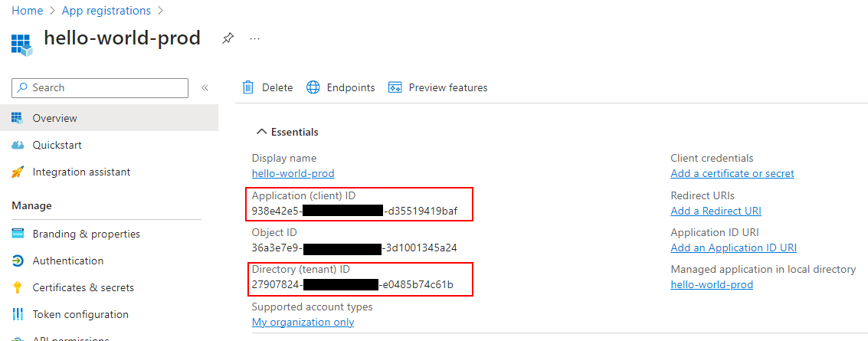
Task: Click the Endpoints globe icon
Action: tap(313, 87)
